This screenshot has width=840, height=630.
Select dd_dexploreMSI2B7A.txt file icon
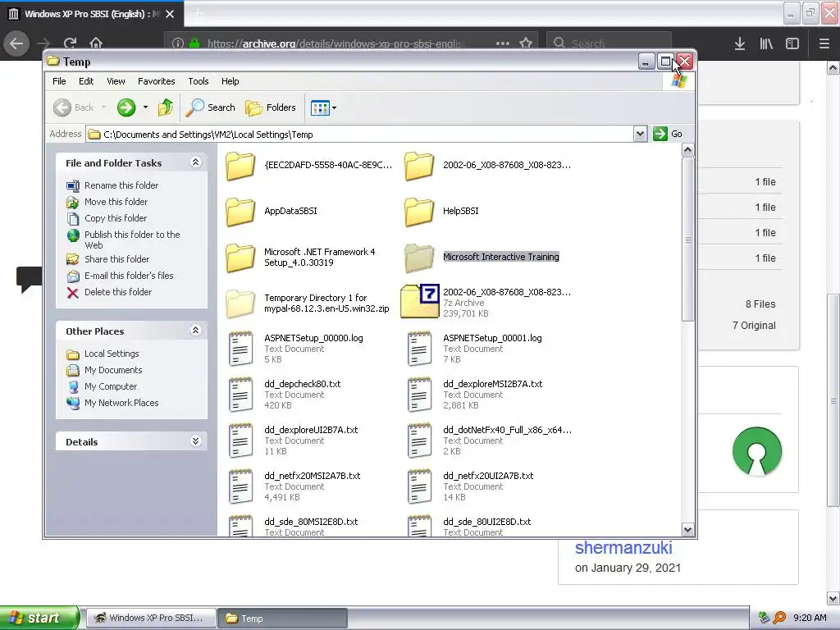pos(419,395)
